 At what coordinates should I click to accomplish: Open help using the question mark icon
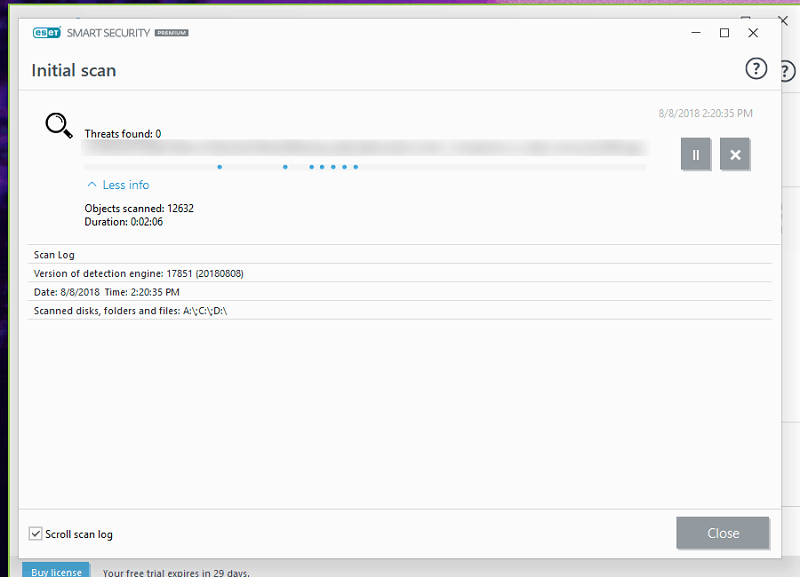[756, 69]
